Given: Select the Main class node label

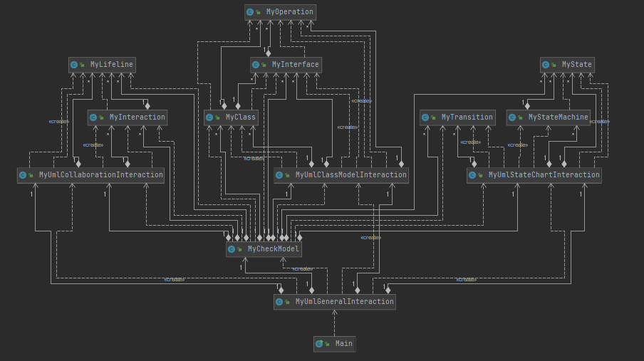Looking at the screenshot, I should 344,343.
